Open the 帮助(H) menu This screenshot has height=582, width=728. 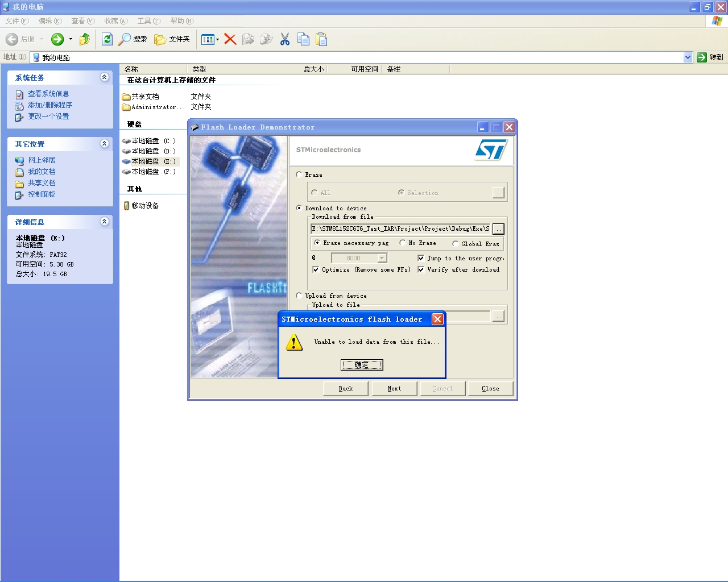182,21
